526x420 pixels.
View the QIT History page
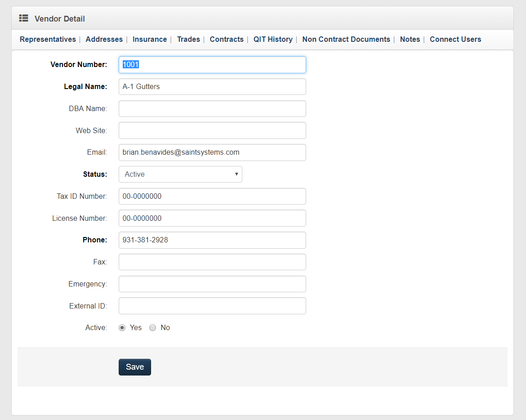(273, 39)
